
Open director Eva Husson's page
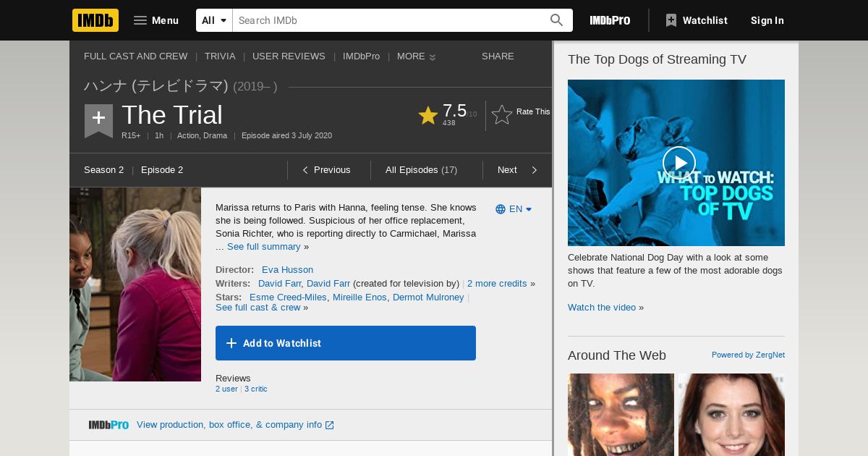point(287,269)
